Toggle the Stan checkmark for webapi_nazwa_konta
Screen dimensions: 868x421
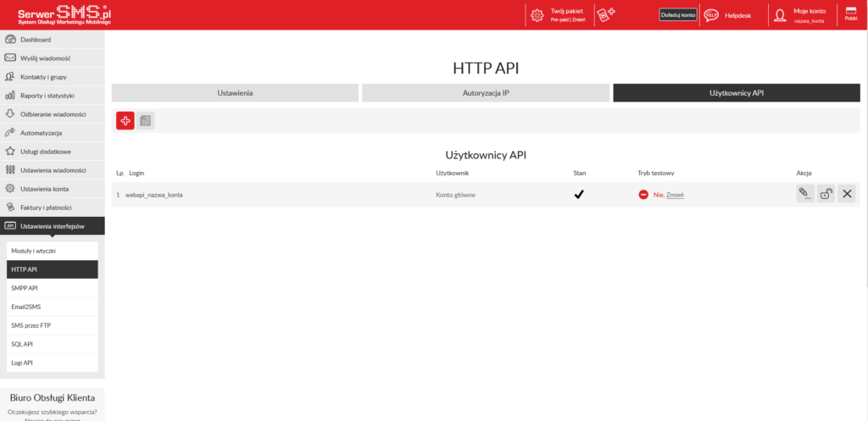pyautogui.click(x=579, y=194)
